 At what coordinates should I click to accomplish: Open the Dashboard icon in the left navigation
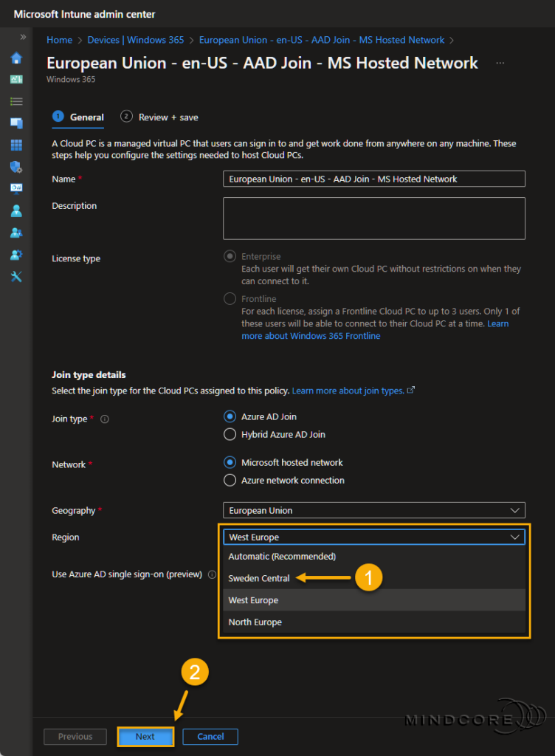[x=16, y=80]
